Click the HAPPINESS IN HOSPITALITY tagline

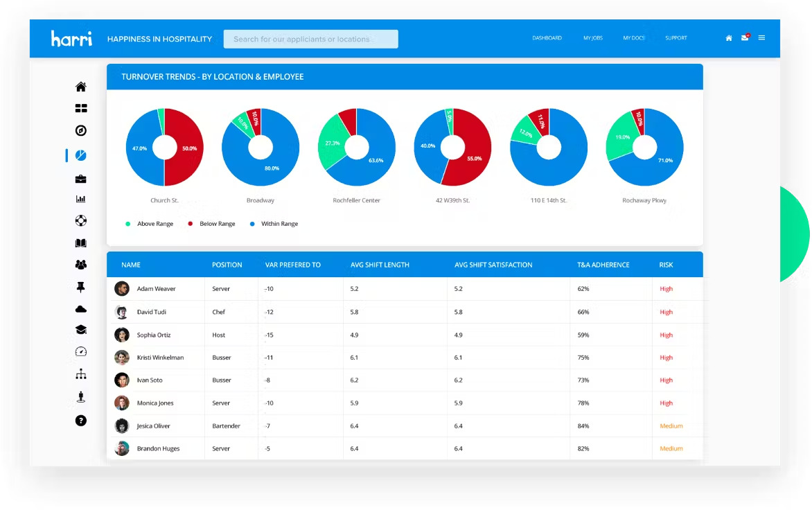pos(159,39)
